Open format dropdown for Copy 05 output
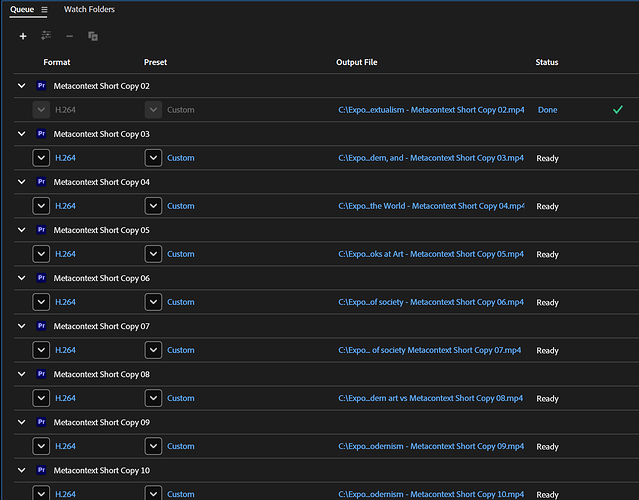Viewport: 639px width, 500px height. 41,254
